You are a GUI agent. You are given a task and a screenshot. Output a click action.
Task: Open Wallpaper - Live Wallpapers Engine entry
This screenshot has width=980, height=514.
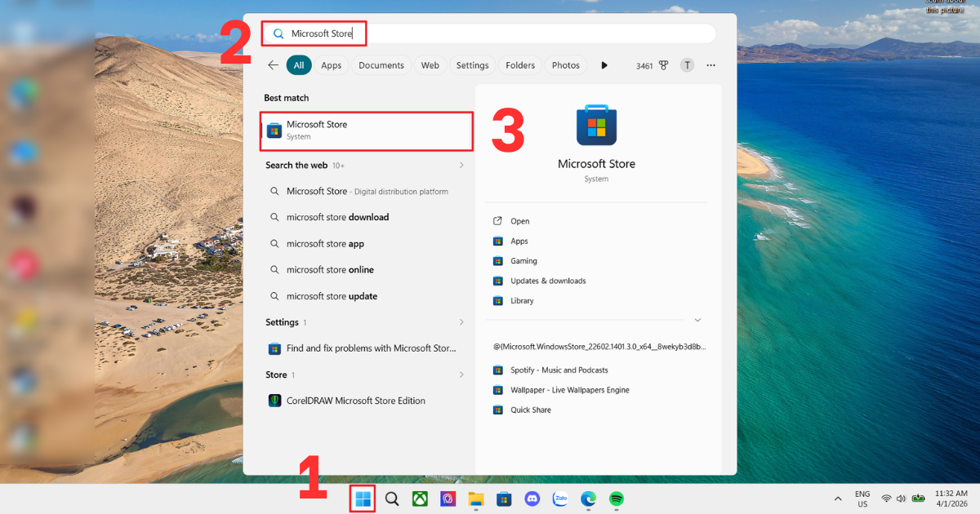pyautogui.click(x=570, y=390)
